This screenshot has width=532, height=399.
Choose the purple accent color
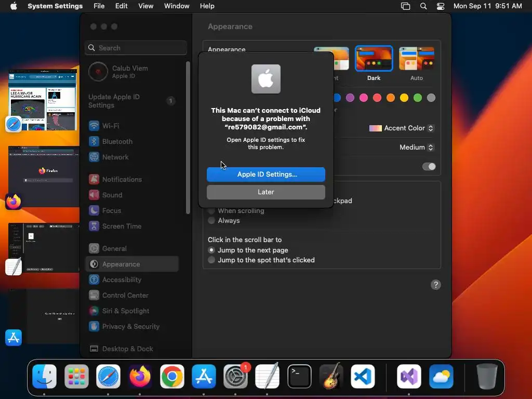coord(350,98)
